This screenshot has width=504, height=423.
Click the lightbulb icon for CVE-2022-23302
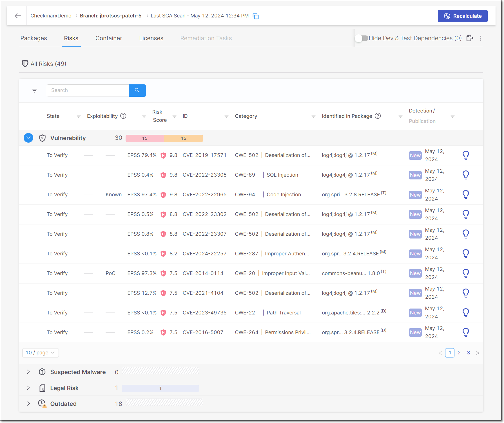[x=466, y=214]
